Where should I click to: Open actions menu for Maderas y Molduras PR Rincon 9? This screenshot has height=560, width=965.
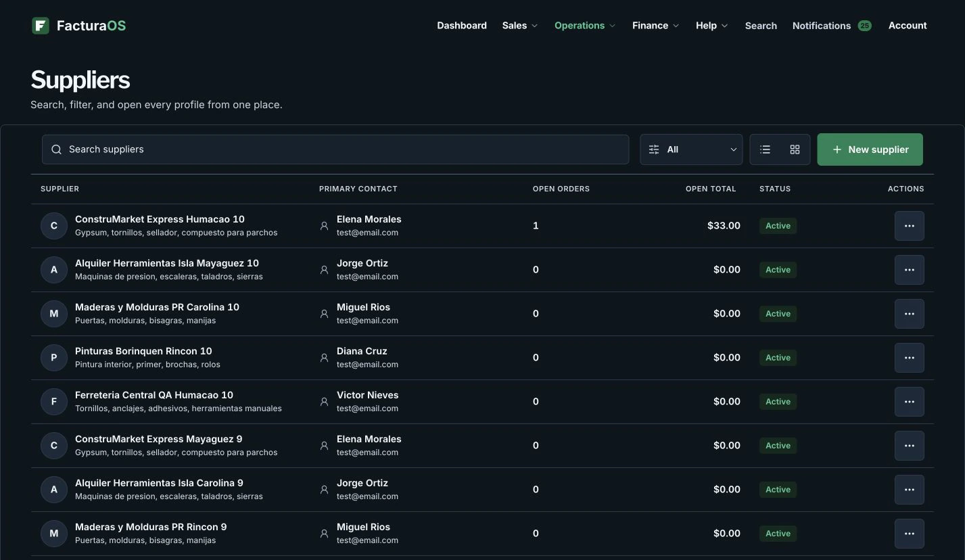(x=909, y=534)
